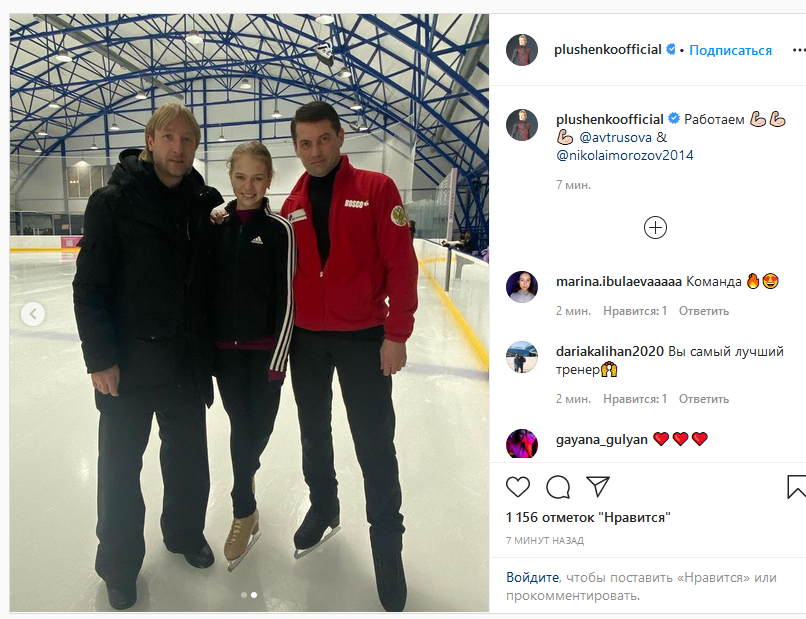This screenshot has width=806, height=619.
Task: Open the three-dots more options menu
Action: (x=799, y=50)
